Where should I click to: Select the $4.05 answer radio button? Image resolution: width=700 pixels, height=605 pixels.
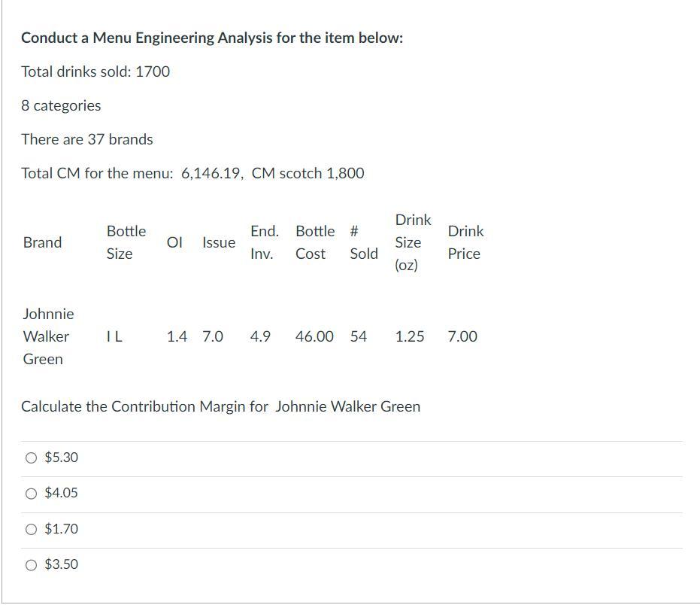pos(30,493)
